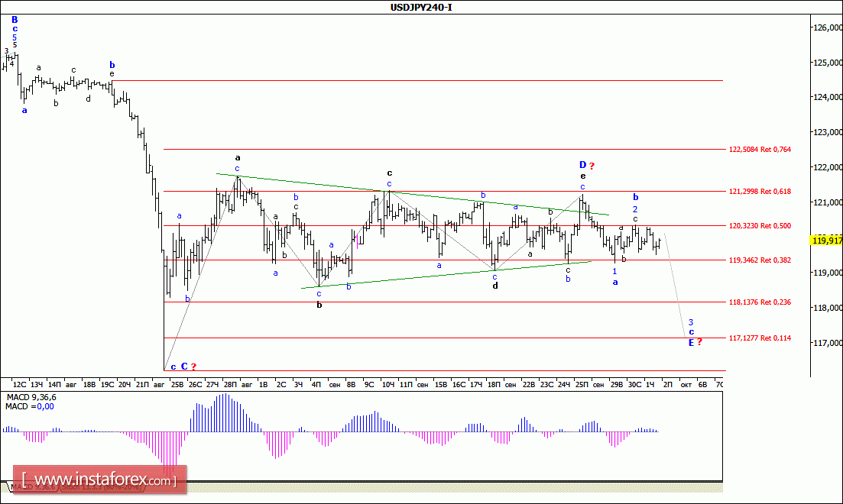The width and height of the screenshot is (843, 504).
Task: Select the 27Ч date on the time axis
Action: click(x=212, y=384)
